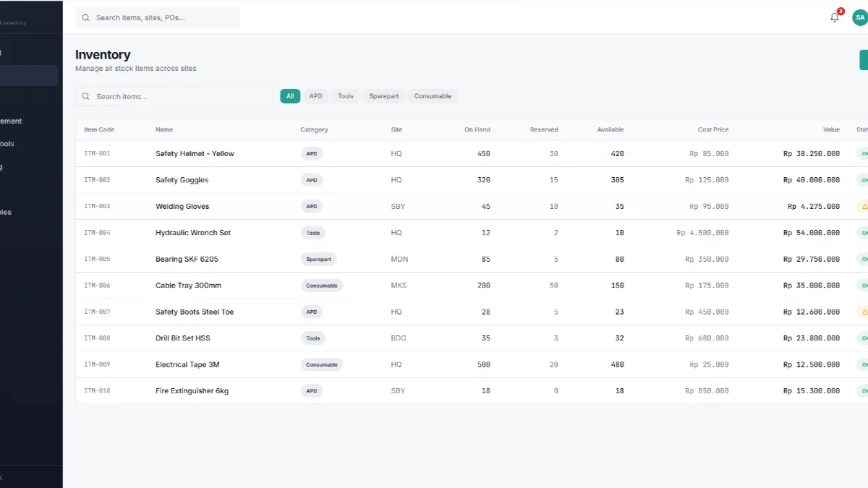Sort by the Site column header
Viewport: 868px width, 488px height.
point(396,129)
